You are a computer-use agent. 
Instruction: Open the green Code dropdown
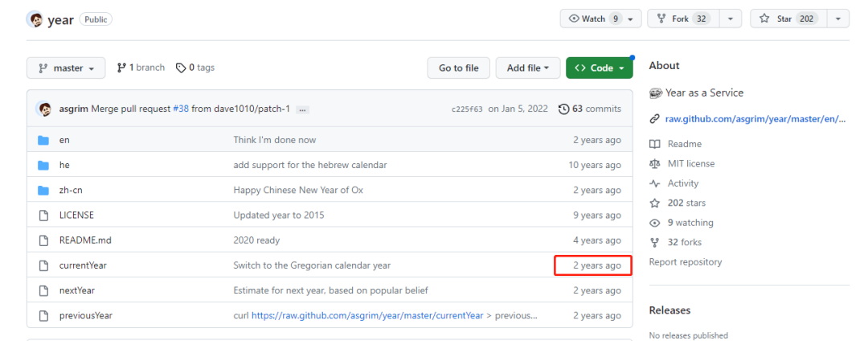599,68
